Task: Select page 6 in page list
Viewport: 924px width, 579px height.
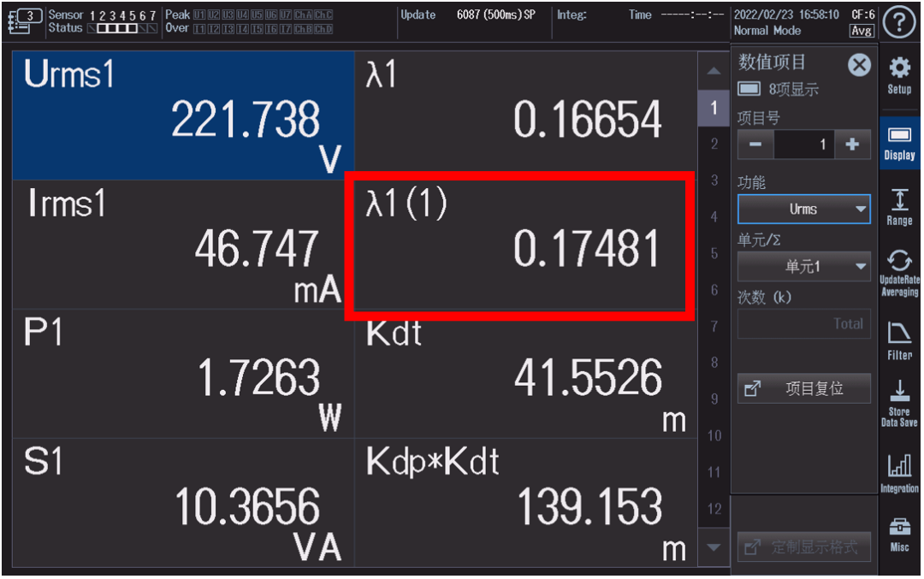Action: pyautogui.click(x=714, y=291)
